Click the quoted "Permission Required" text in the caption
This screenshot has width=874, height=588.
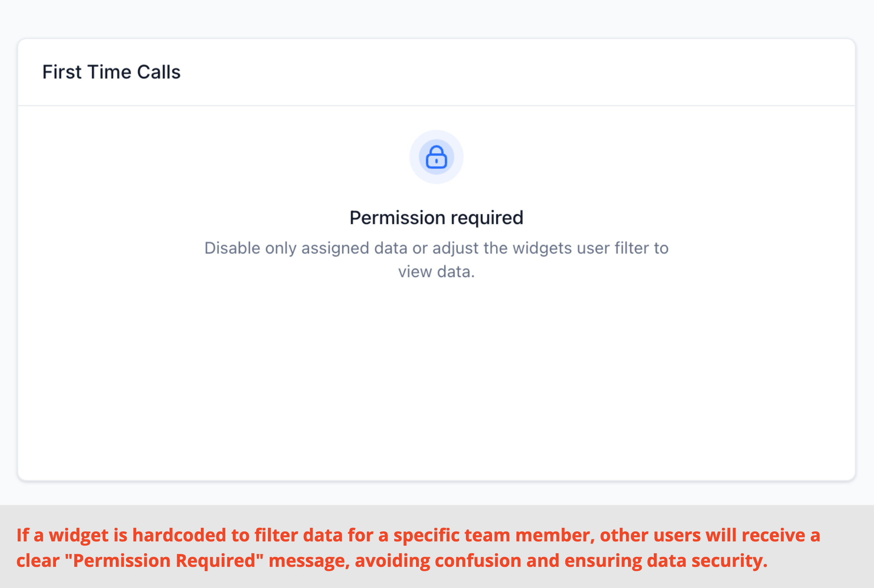[164, 561]
